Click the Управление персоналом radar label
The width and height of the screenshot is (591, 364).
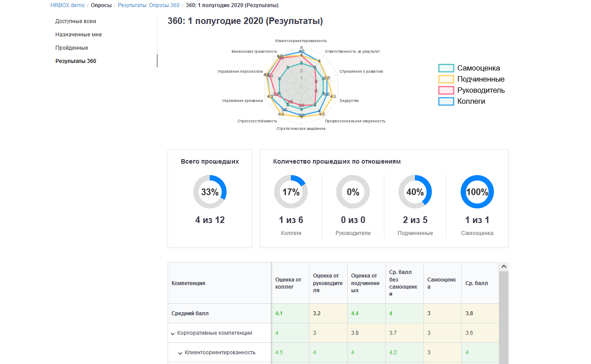tap(240, 71)
